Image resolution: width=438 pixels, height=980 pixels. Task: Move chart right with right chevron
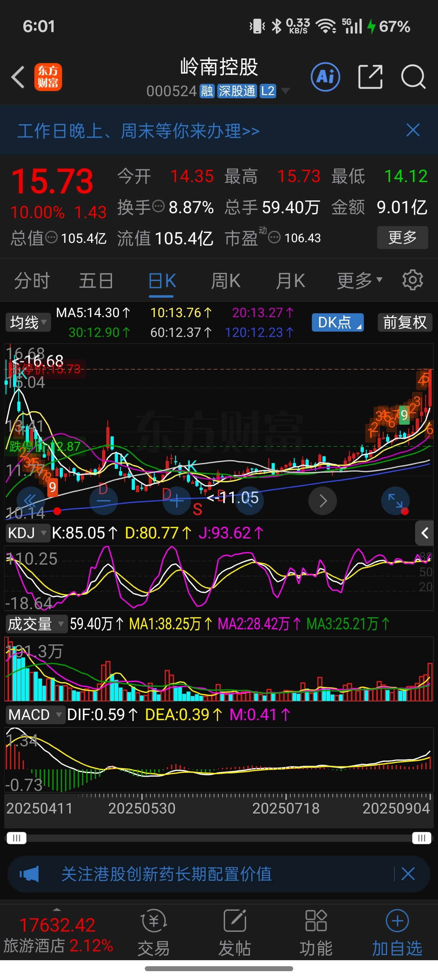tap(322, 501)
